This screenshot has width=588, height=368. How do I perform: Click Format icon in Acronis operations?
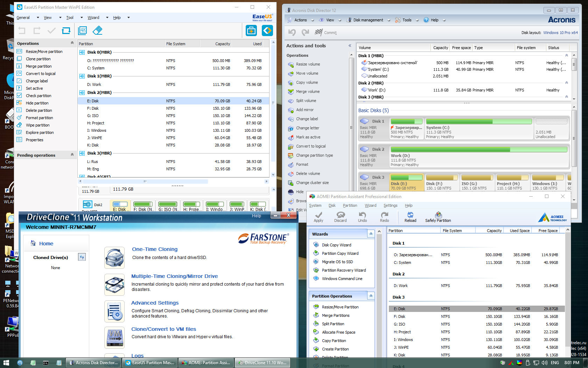290,165
